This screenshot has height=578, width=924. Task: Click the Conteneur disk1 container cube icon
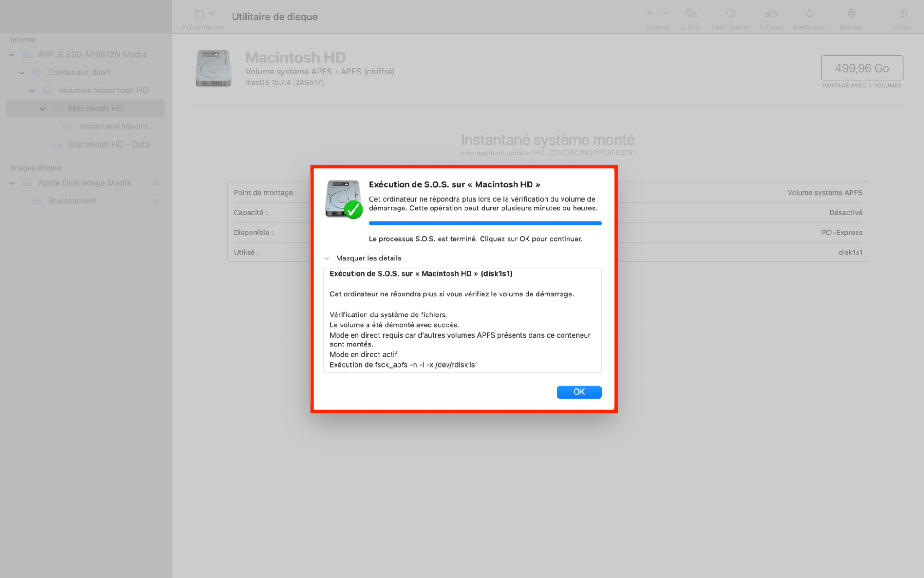coord(37,73)
